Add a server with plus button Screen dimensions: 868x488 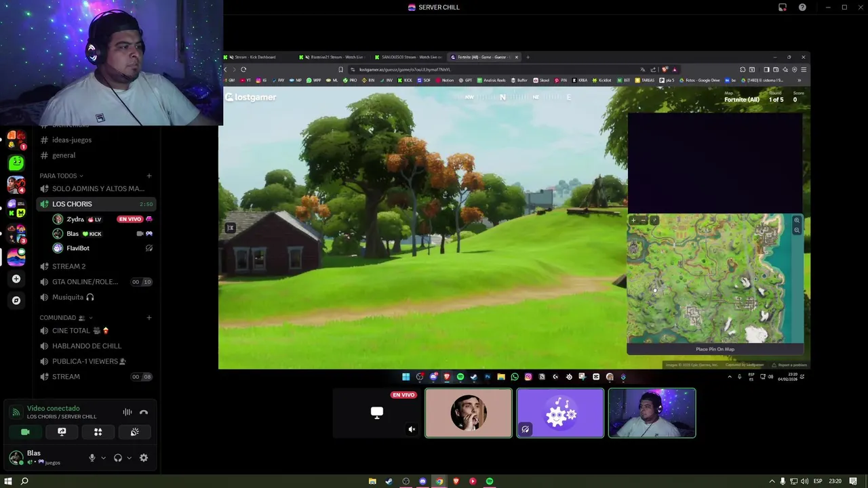(16, 279)
